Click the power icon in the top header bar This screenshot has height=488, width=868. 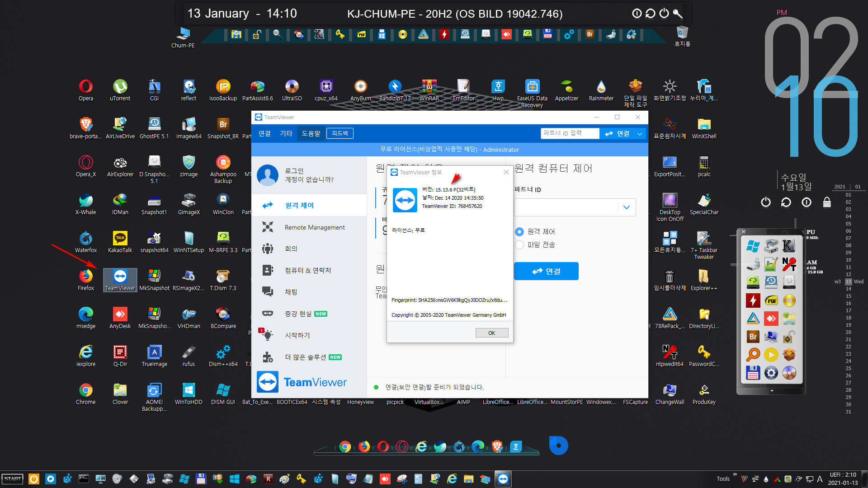pos(664,14)
